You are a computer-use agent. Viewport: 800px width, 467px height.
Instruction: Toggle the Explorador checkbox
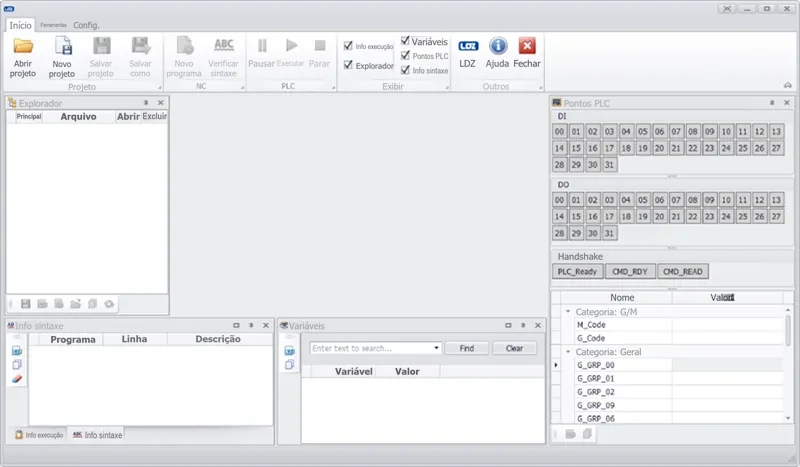point(348,65)
